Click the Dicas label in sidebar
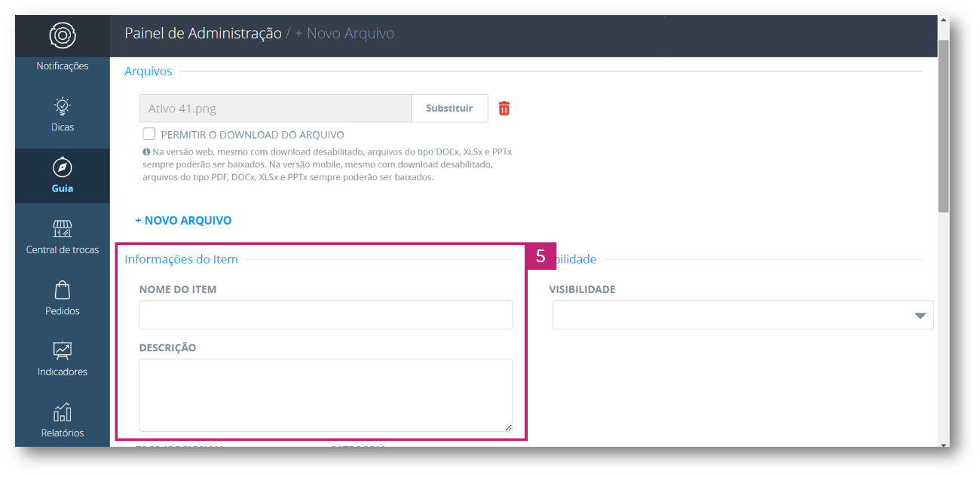The width and height of the screenshot is (980, 477). [x=63, y=127]
